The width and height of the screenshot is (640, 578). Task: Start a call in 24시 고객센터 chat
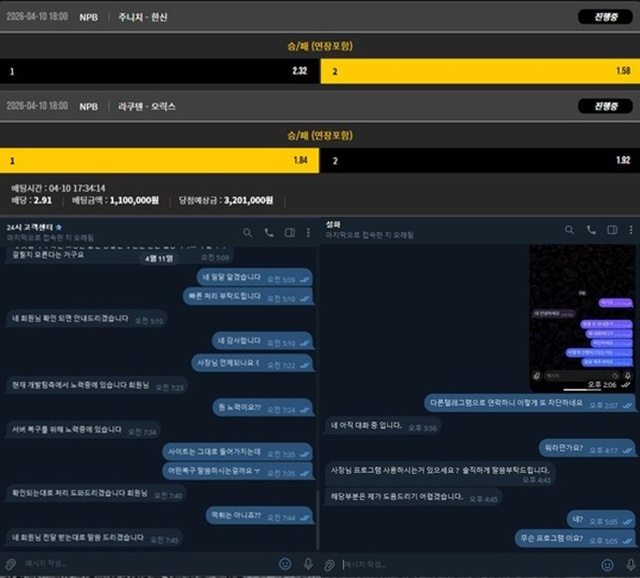(x=269, y=233)
